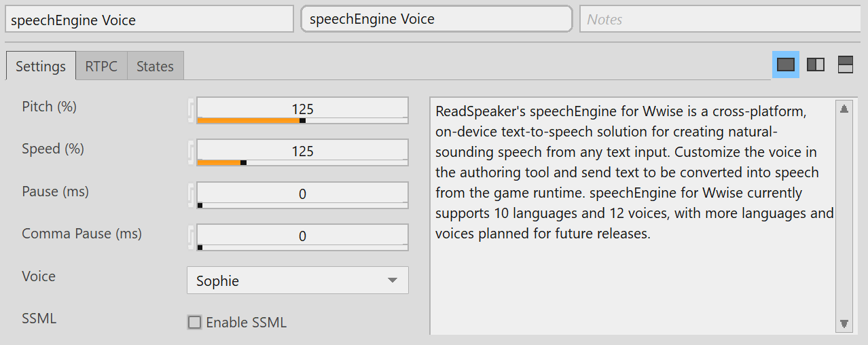Click the link indicator beside Pause slider
Screen dimensions: 868x345
[191, 195]
